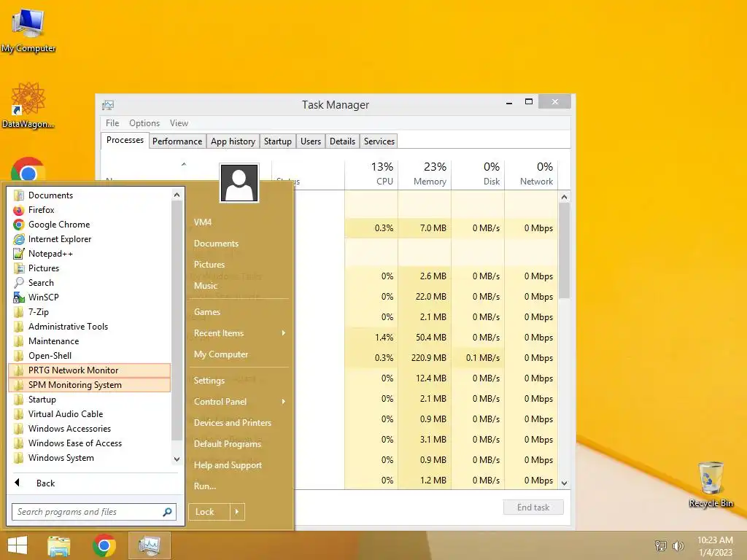747x560 pixels.
Task: Click the user account picture
Action: tap(239, 183)
